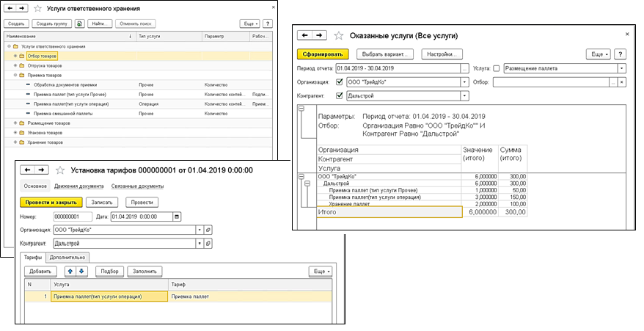644x331 pixels.
Task: Star the Установка тарифов document as favorite
Action: point(60,170)
